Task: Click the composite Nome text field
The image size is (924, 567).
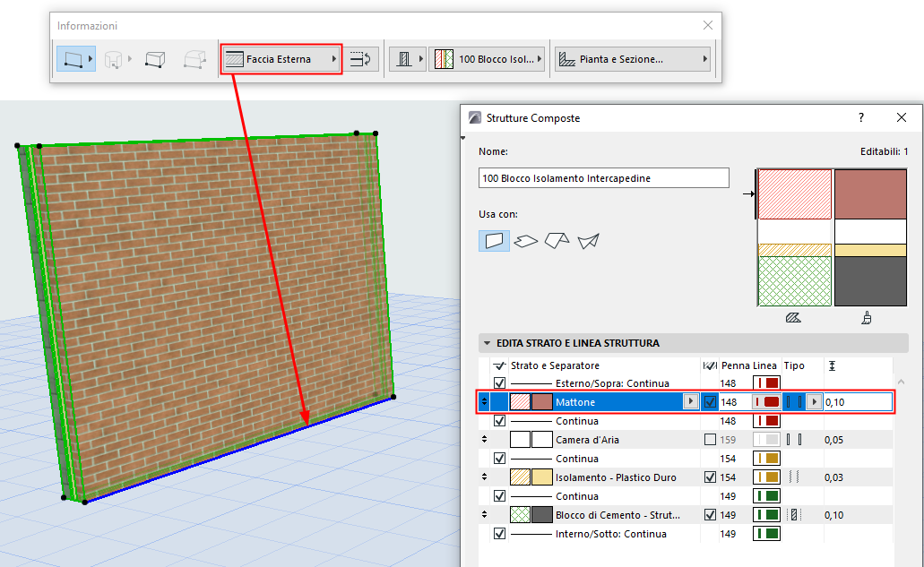Action: click(x=603, y=178)
